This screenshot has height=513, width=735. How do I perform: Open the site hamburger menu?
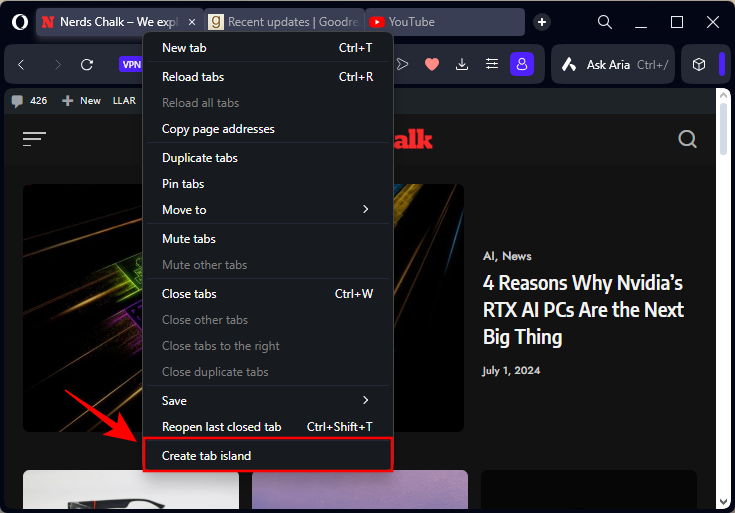pyautogui.click(x=35, y=139)
